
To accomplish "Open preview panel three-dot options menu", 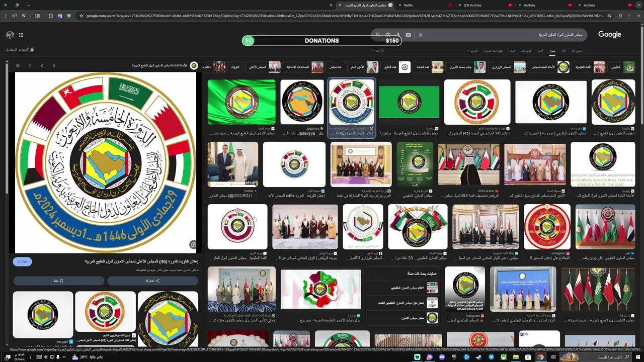I will pyautogui.click(x=30, y=65).
